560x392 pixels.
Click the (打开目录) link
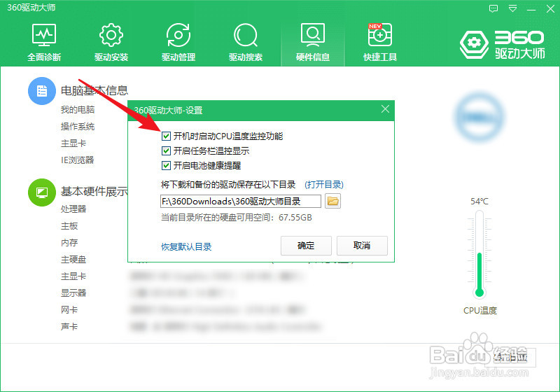pos(324,185)
